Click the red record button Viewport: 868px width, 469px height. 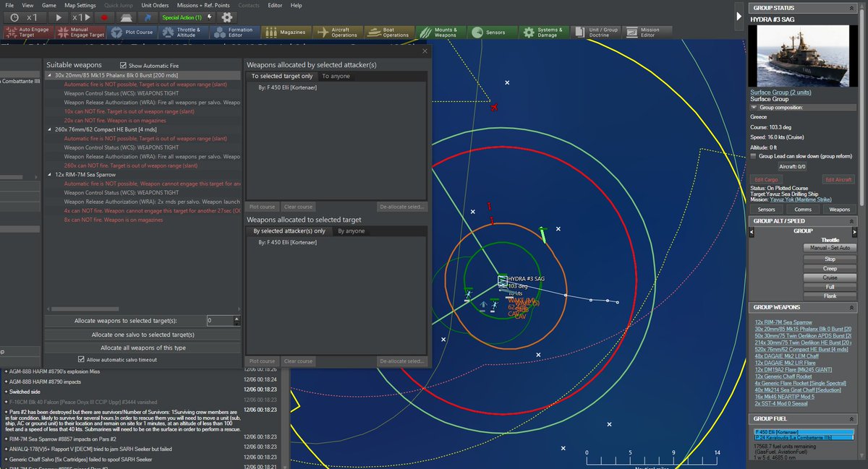[x=104, y=17]
